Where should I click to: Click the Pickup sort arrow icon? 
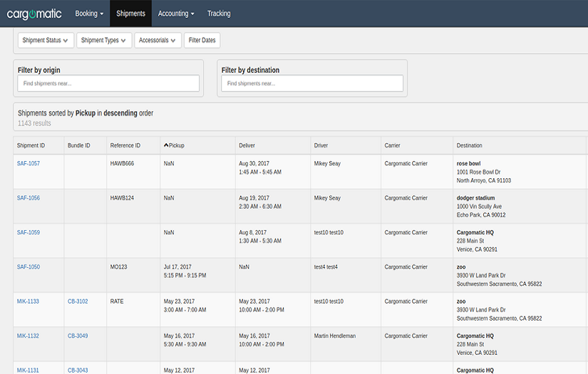[x=166, y=145]
